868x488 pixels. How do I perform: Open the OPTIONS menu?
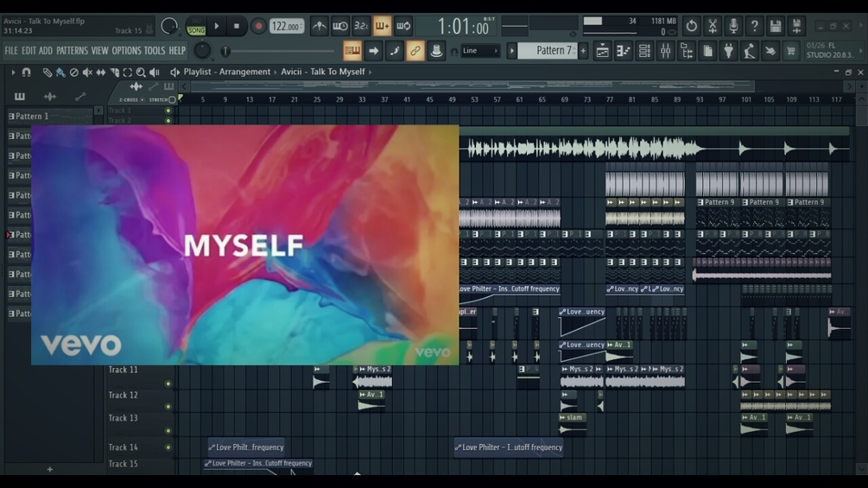click(127, 51)
